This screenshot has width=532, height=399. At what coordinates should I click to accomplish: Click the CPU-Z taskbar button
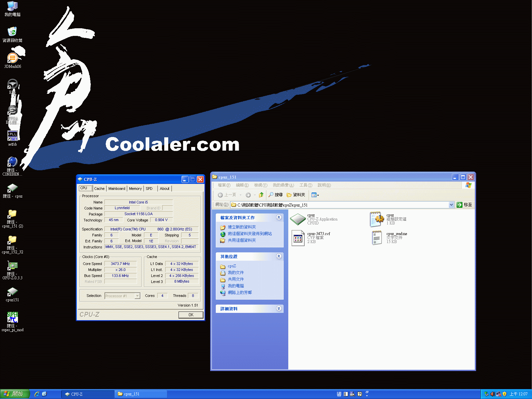click(x=88, y=394)
